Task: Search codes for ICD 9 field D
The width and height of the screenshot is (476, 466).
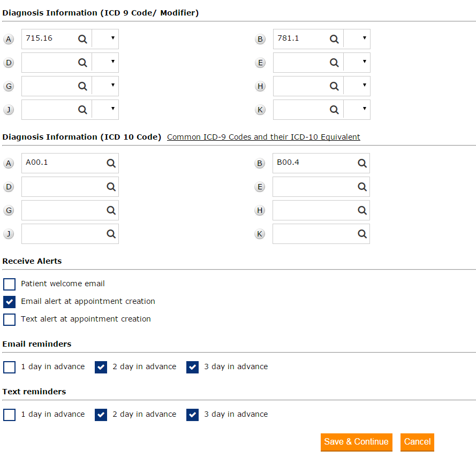Action: (x=82, y=63)
